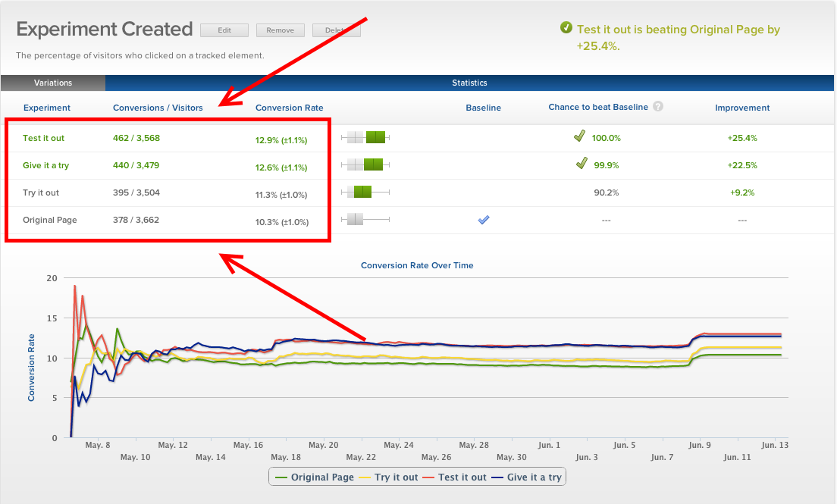
Task: Click the May. 20 date label on the chart axis
Action: [324, 445]
